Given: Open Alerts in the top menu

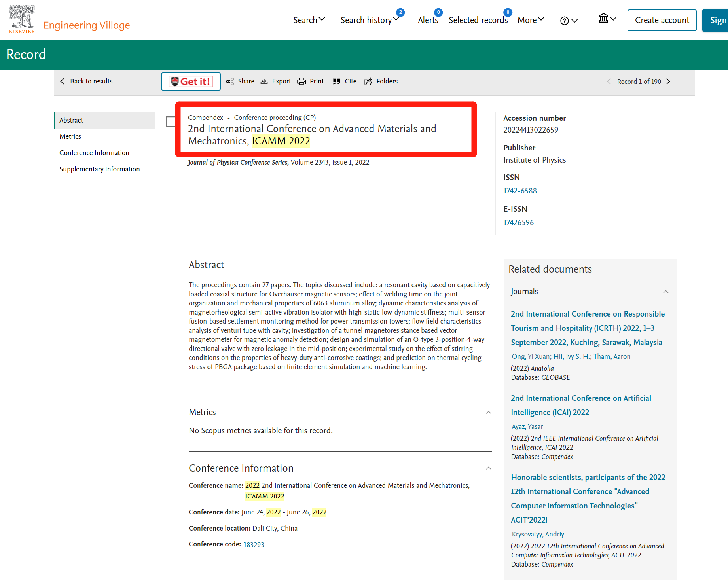Looking at the screenshot, I should (x=428, y=20).
